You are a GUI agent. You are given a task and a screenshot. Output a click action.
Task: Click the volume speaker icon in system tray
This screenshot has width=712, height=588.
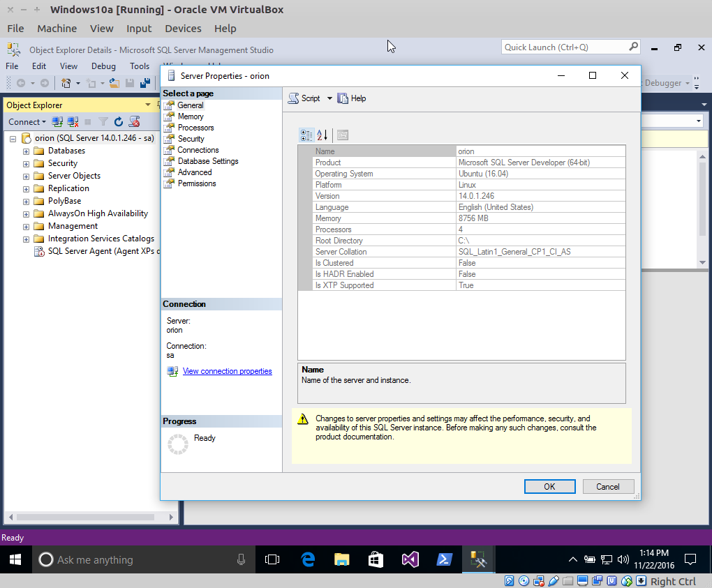[623, 559]
